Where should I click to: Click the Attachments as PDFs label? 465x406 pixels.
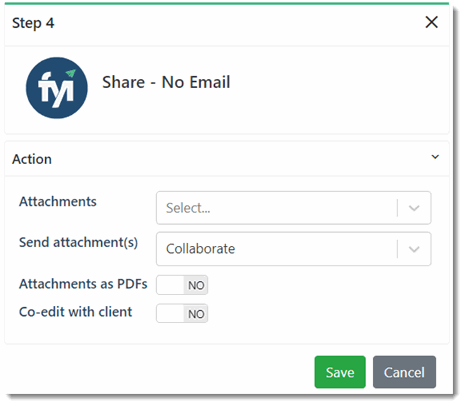[x=83, y=284]
